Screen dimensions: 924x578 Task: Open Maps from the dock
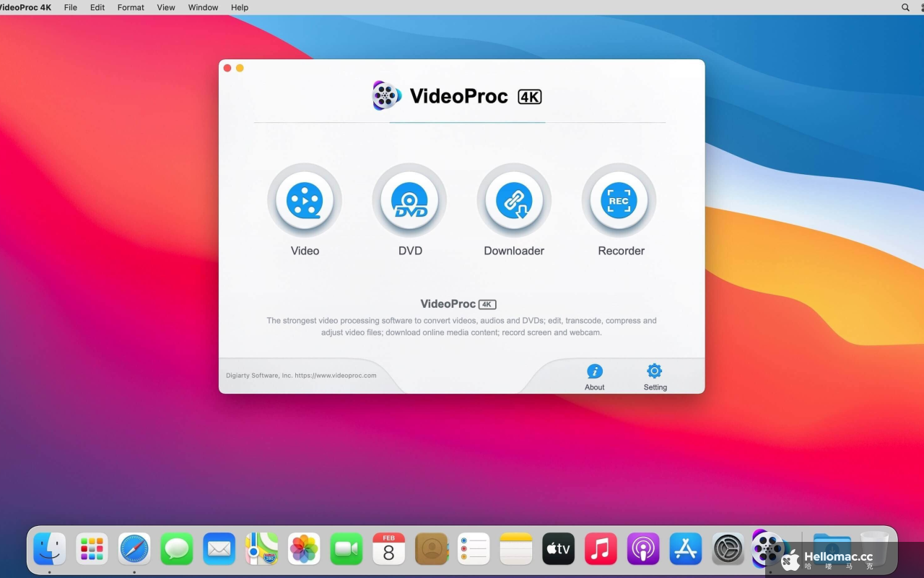261,549
